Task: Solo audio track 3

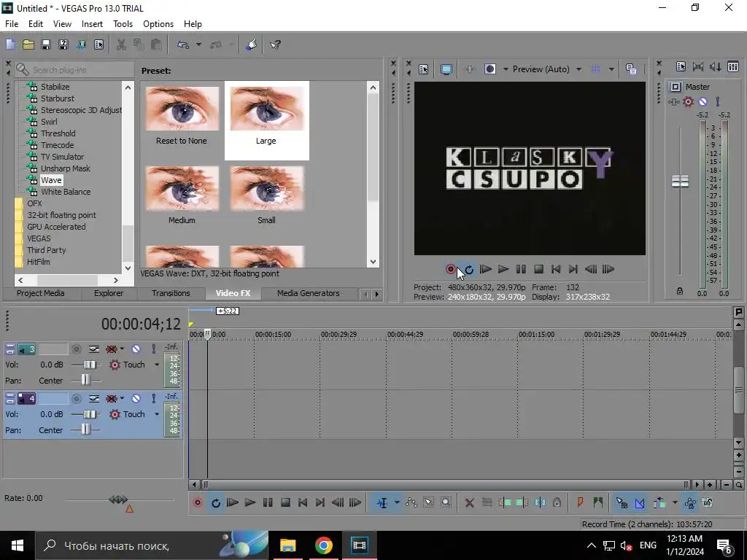Action: coord(153,349)
